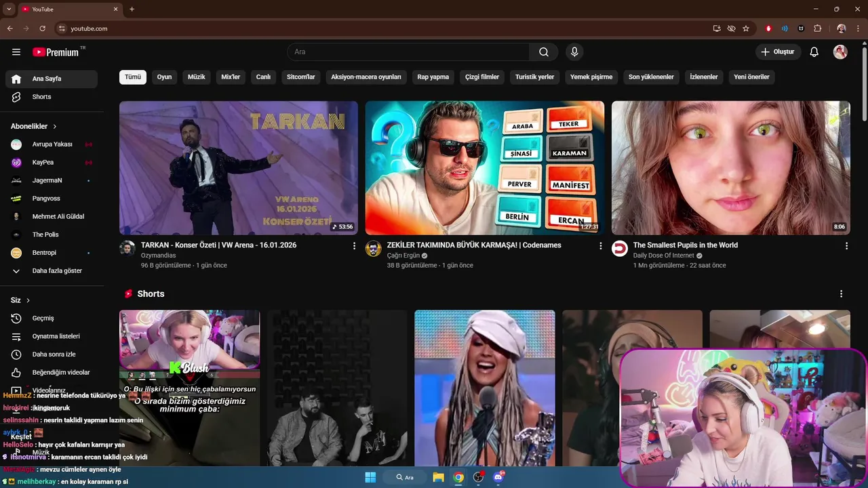Open the TARKAN concert thumbnail
The width and height of the screenshot is (868, 488).
coord(239,168)
